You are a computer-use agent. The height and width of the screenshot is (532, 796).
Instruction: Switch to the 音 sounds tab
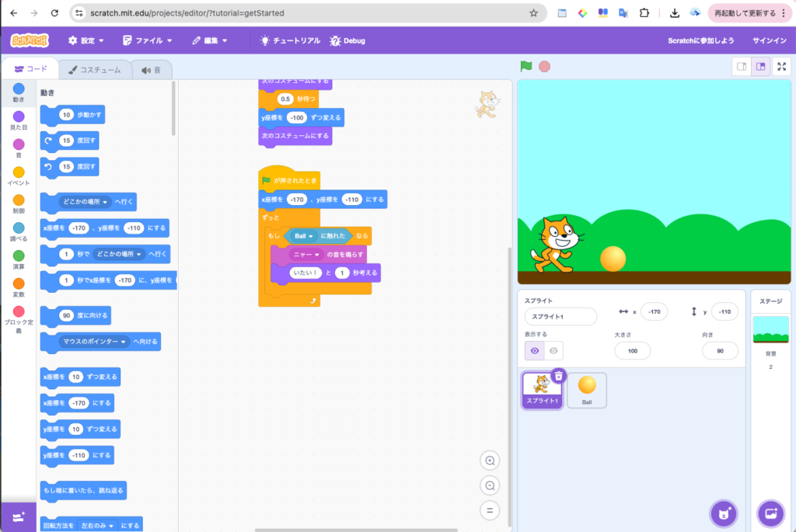tap(152, 70)
